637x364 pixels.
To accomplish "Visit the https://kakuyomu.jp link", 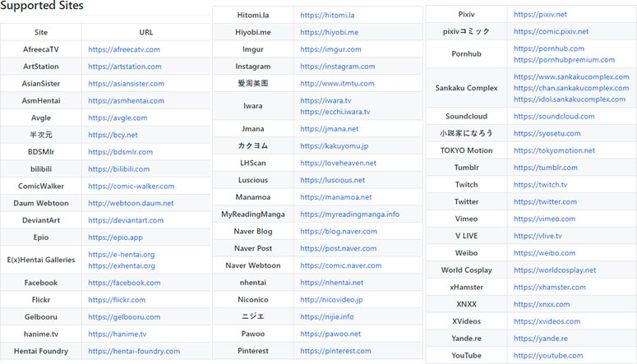I will point(335,145).
